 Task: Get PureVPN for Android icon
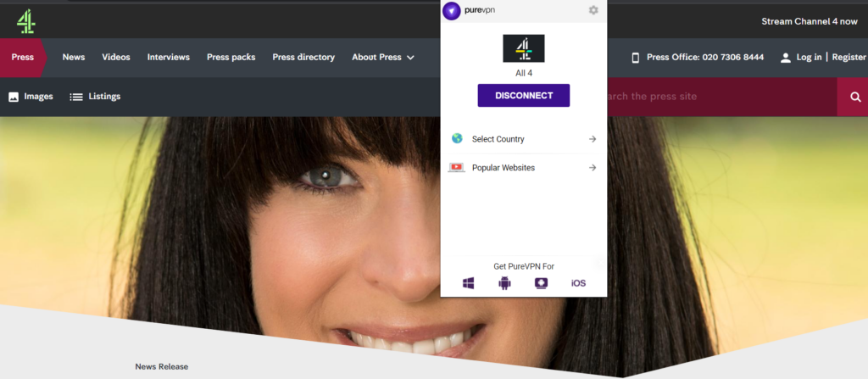tap(504, 283)
